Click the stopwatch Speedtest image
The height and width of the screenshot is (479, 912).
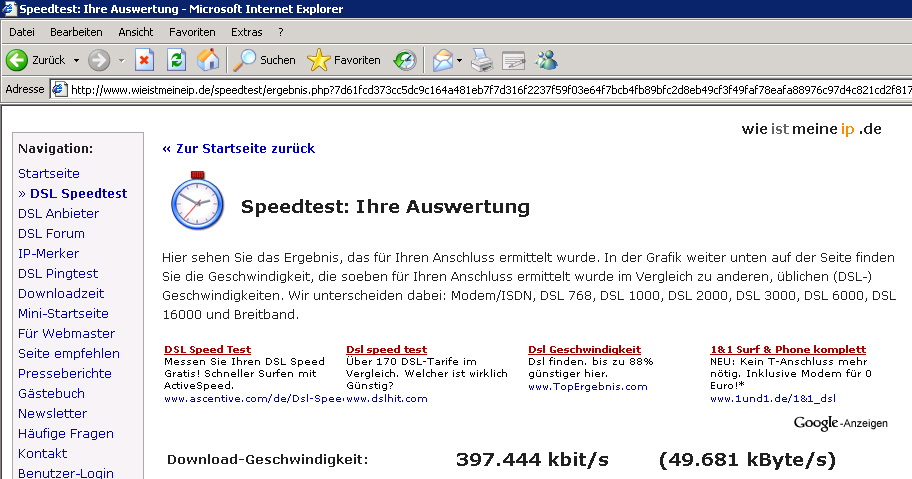[198, 201]
